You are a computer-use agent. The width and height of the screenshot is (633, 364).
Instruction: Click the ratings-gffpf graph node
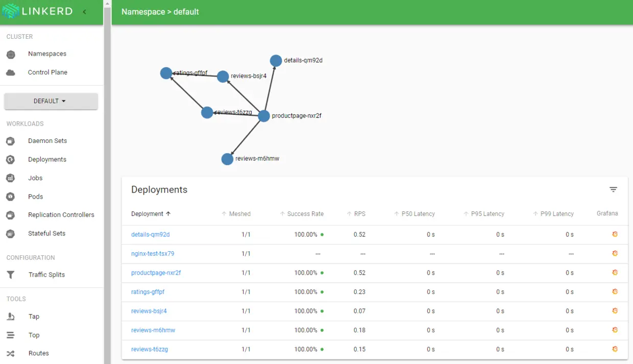pos(166,74)
